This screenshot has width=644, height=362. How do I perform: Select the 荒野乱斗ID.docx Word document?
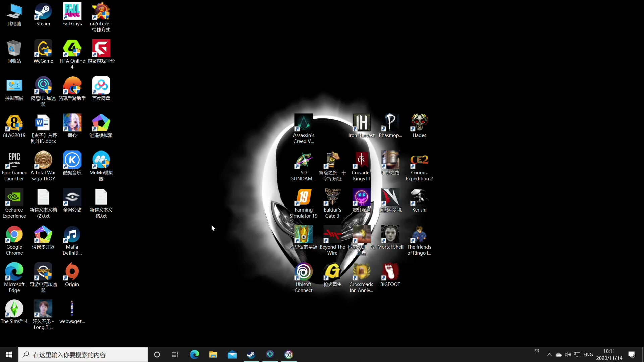[x=43, y=129]
